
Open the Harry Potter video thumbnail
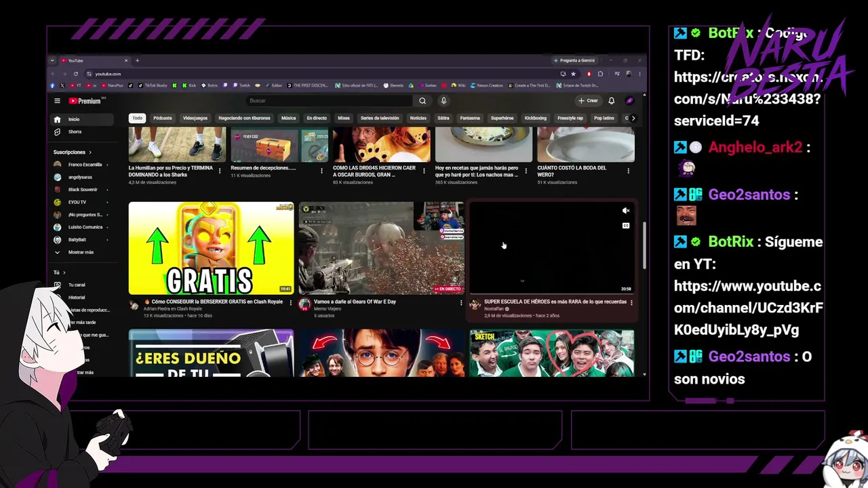point(381,353)
